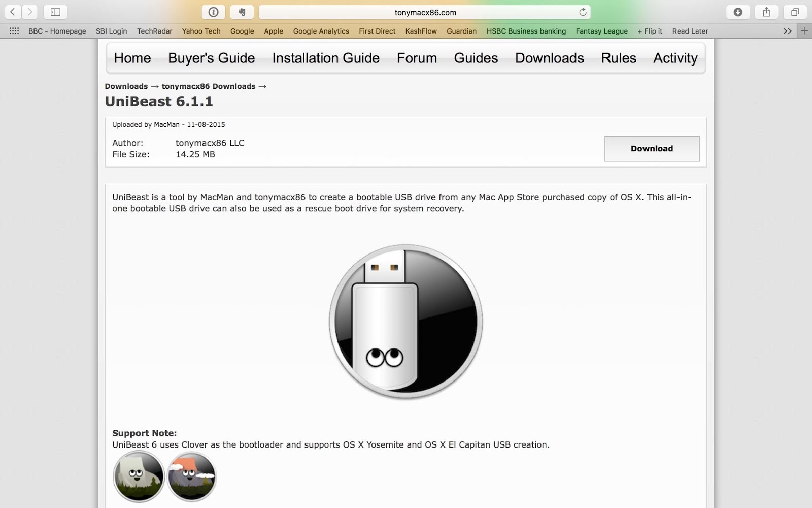Image resolution: width=812 pixels, height=508 pixels.
Task: Click the UniBeast 6.1.1 title
Action: 159,101
